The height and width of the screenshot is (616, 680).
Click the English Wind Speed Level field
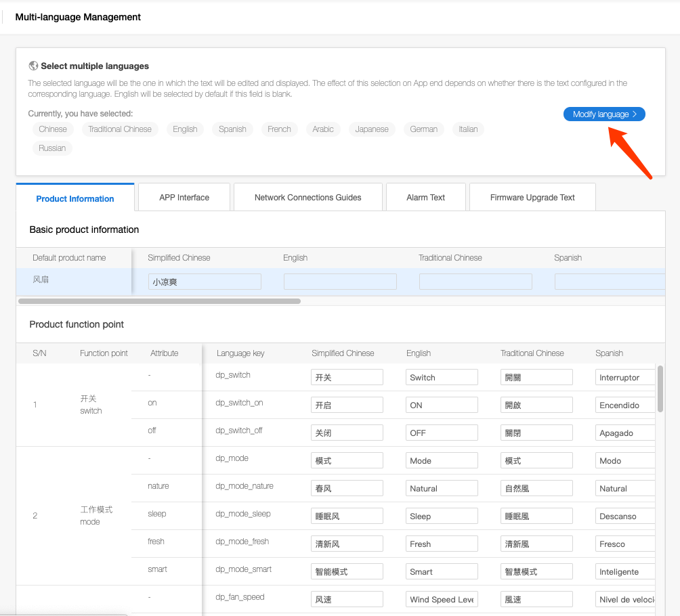pyautogui.click(x=442, y=599)
